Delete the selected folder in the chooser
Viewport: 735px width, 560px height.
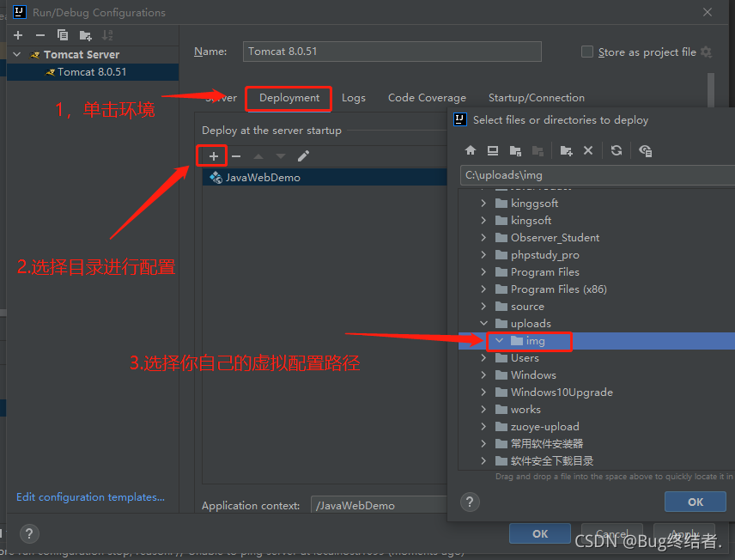click(588, 150)
